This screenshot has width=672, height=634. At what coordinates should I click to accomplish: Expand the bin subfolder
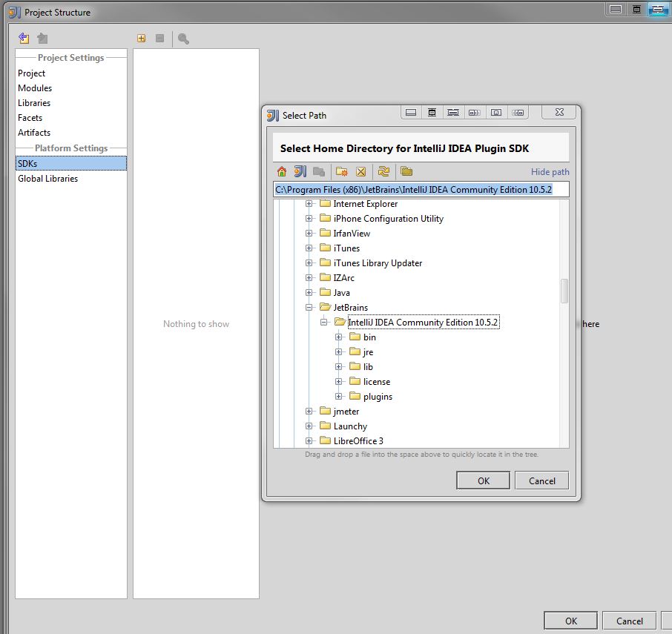338,337
